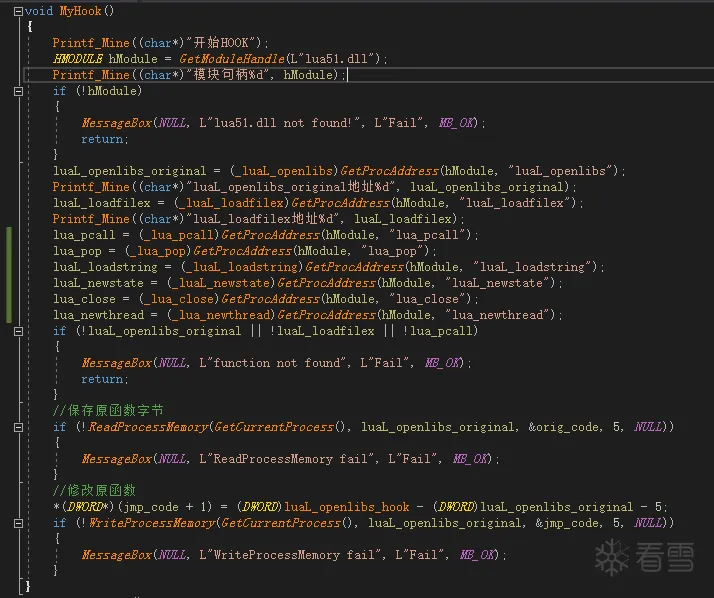Click the L"lua51.dll" string argument
The width and height of the screenshot is (714, 598).
pos(335,59)
